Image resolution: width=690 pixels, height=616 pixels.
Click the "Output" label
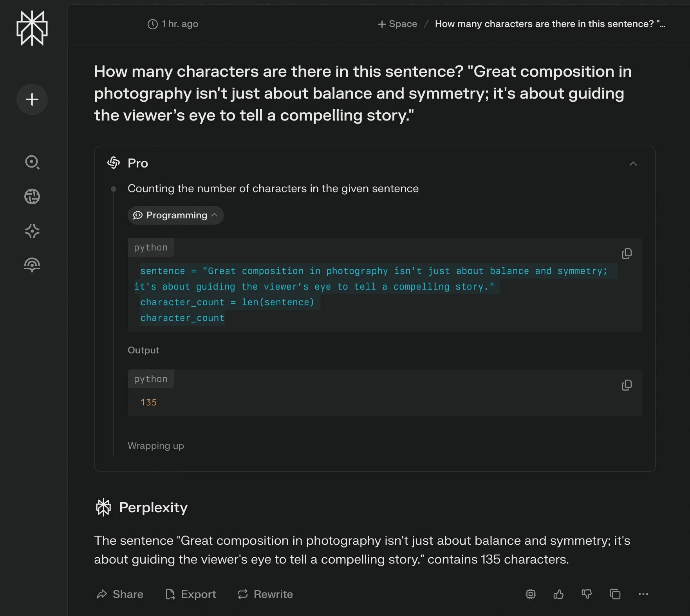pyautogui.click(x=143, y=350)
